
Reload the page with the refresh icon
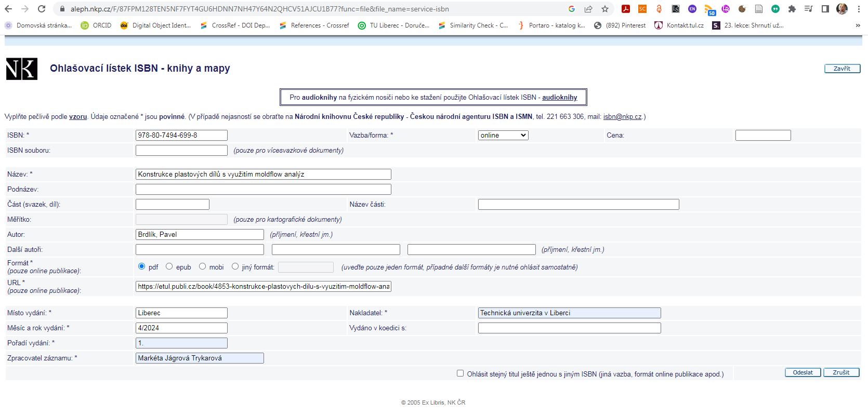42,9
